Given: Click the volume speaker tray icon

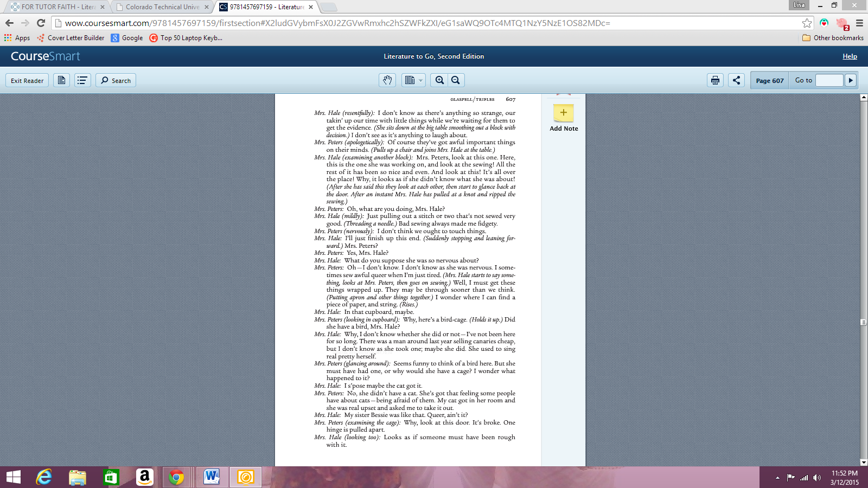Looking at the screenshot, I should click(817, 478).
